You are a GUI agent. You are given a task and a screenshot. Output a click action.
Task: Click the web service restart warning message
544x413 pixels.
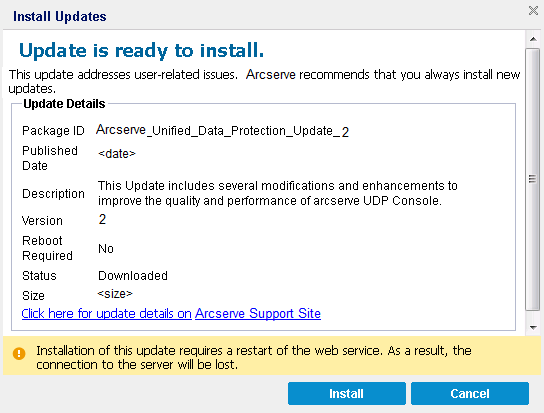coord(254,357)
